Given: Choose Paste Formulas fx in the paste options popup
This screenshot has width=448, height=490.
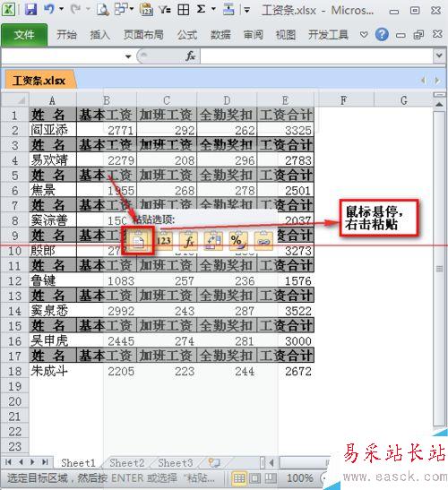Looking at the screenshot, I should [188, 241].
